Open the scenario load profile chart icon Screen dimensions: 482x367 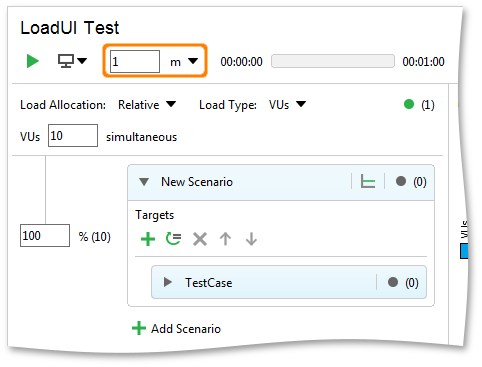tap(368, 182)
